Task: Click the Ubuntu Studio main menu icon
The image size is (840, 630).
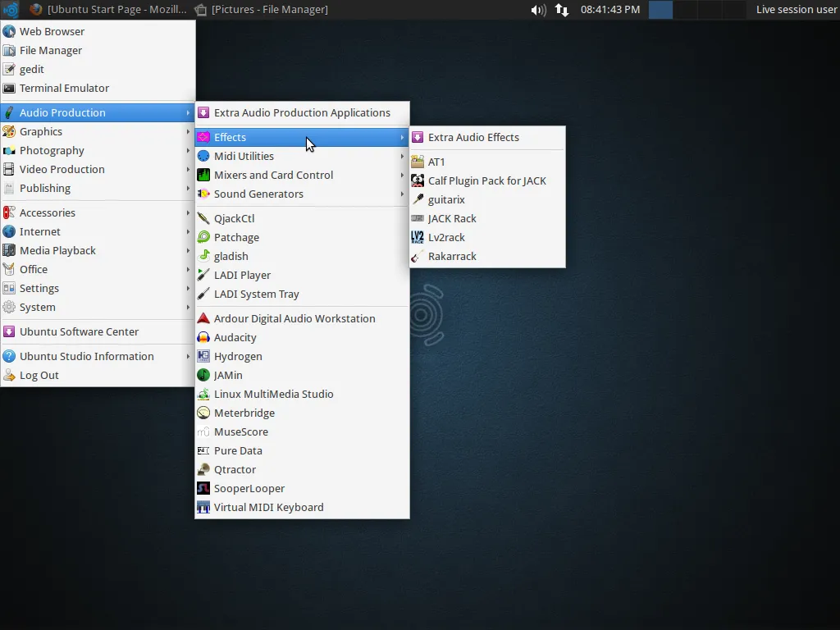Action: tap(11, 9)
